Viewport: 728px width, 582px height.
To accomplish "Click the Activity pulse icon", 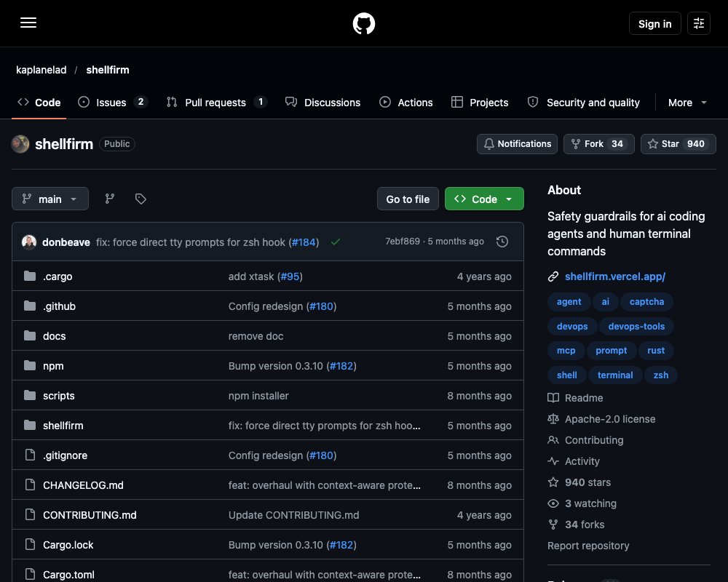I will click(553, 461).
